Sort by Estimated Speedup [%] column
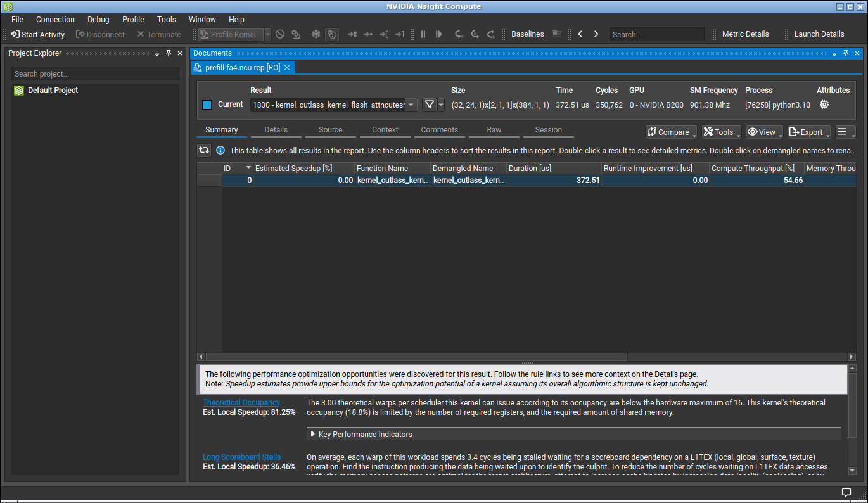 pyautogui.click(x=303, y=169)
